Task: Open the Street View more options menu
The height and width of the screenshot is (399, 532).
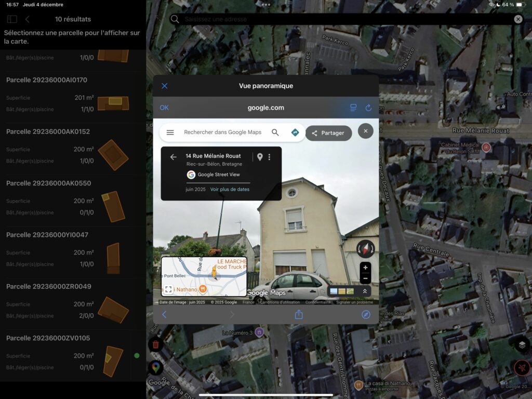Action: [269, 157]
